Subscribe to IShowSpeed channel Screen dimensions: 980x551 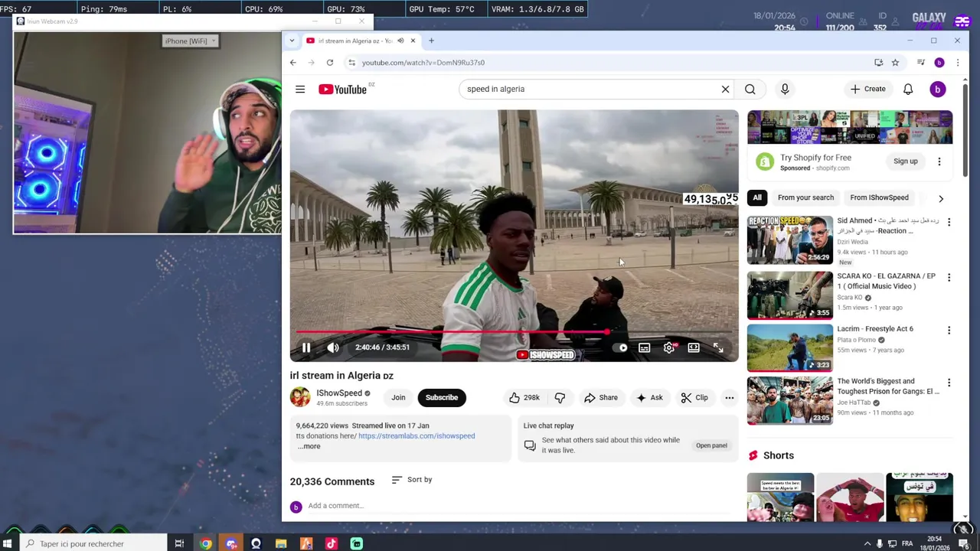(x=442, y=397)
